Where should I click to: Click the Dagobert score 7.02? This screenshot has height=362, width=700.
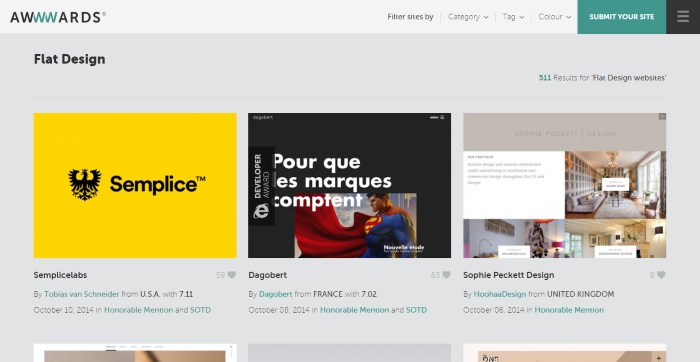pyautogui.click(x=369, y=294)
